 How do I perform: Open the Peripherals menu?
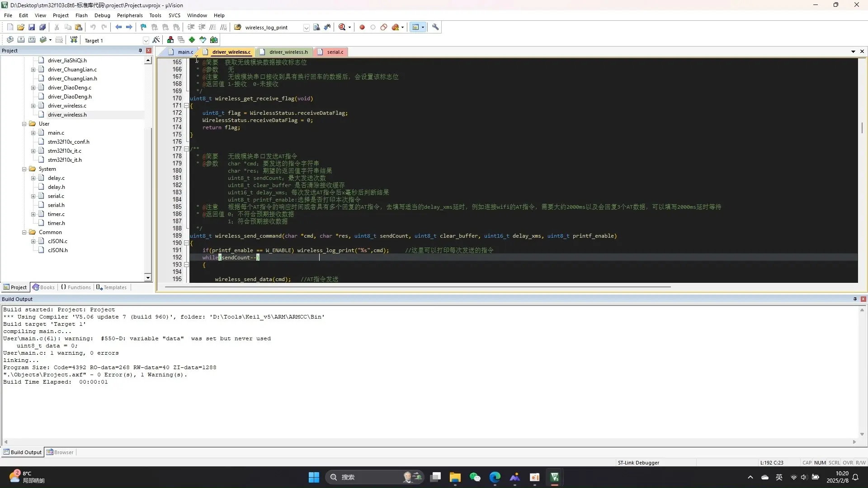coord(130,15)
